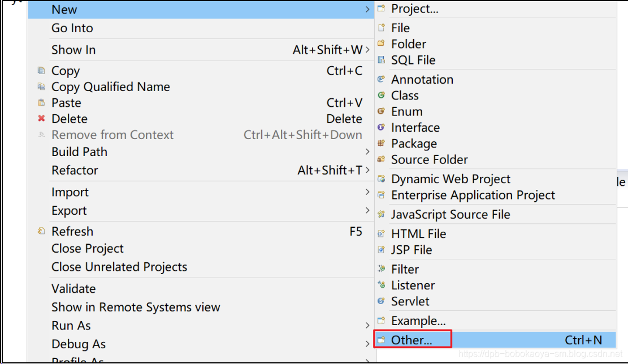Expand the Refactor submenu arrow
This screenshot has height=364, width=628.
[367, 170]
